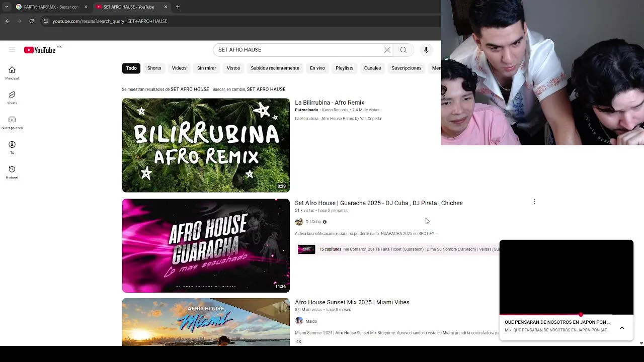644x362 pixels.
Task: Open the miniplayer video area
Action: [567, 277]
